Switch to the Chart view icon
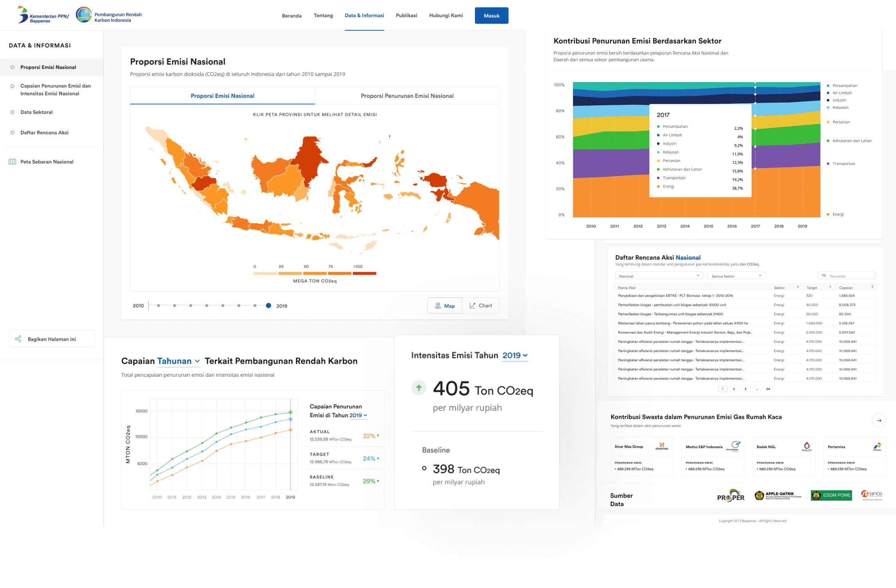The height and width of the screenshot is (588, 896). (x=473, y=306)
